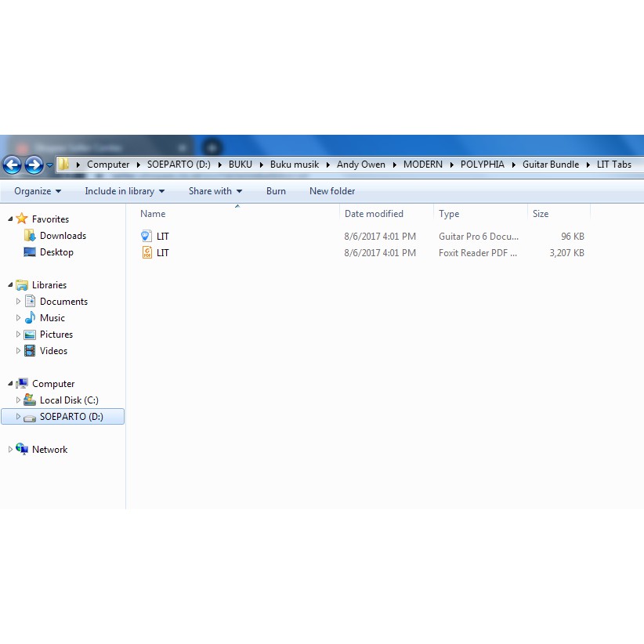
Task: Open subfolder arrow after Guitar Bundle breadcrumb
Action: tap(588, 165)
